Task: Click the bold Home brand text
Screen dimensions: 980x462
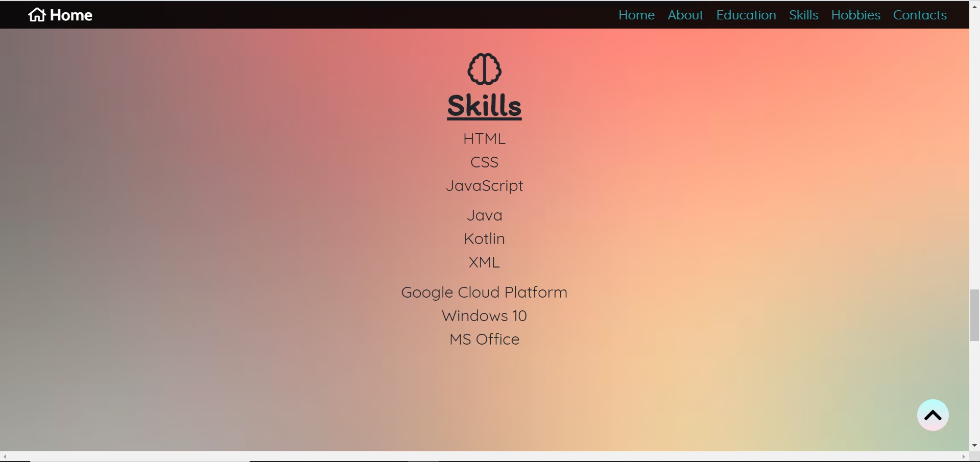Action: [x=71, y=15]
